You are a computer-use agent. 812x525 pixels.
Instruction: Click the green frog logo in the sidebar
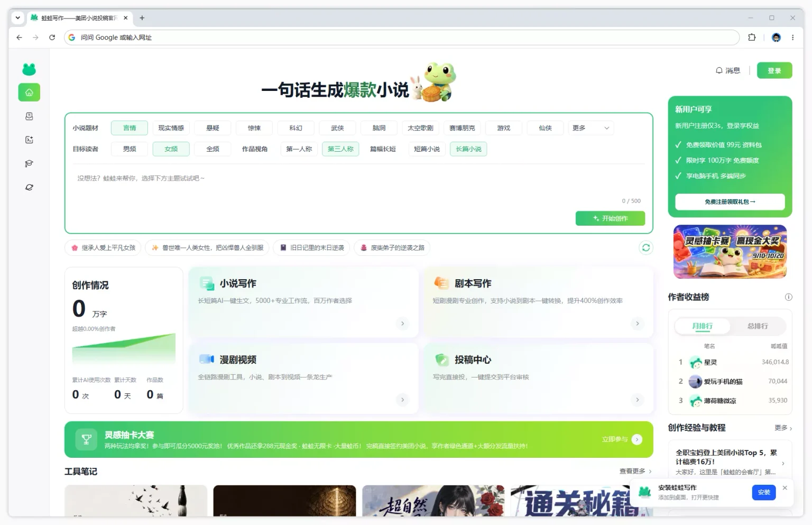tap(29, 69)
